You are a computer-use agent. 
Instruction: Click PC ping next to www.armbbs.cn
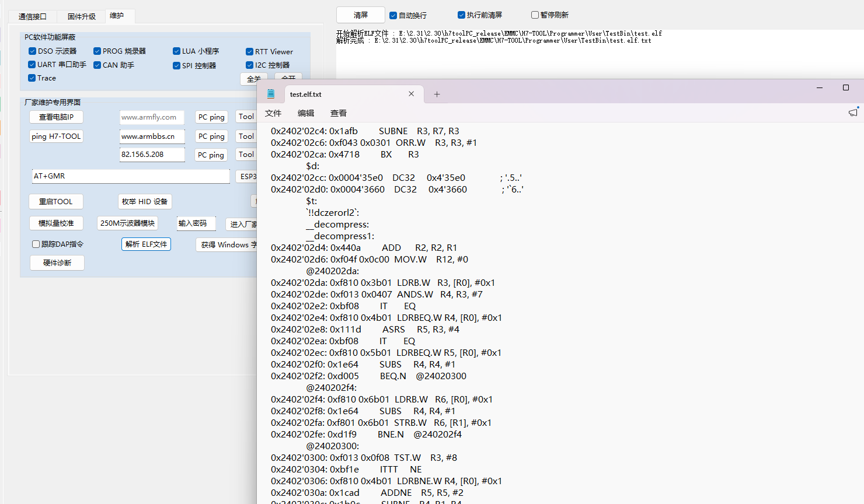[211, 136]
